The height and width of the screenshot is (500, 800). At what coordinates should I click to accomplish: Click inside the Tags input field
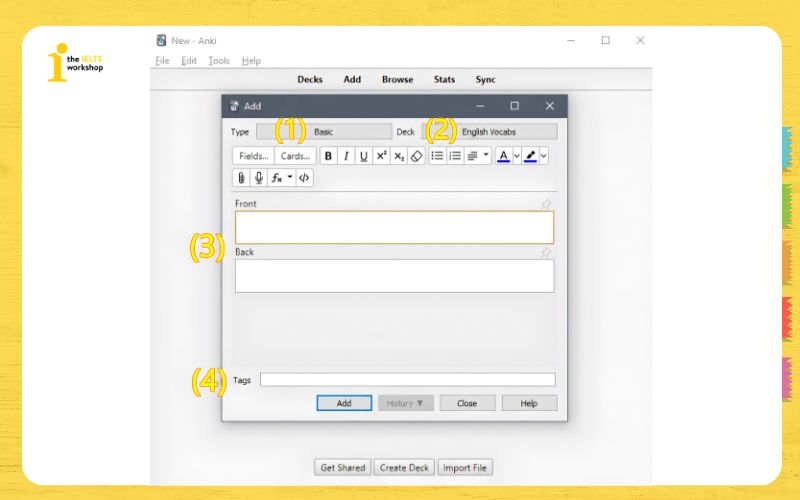tap(408, 380)
